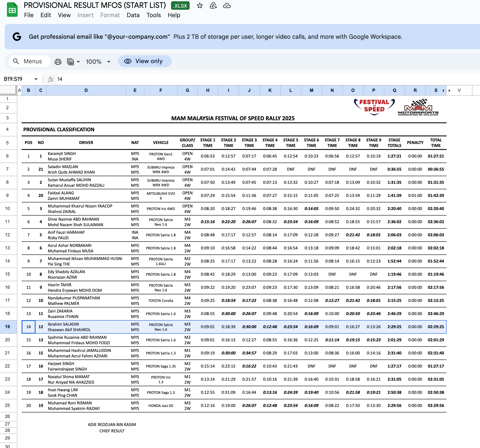Click the PENALTY header cell
The width and height of the screenshot is (480, 448).
coord(415,142)
